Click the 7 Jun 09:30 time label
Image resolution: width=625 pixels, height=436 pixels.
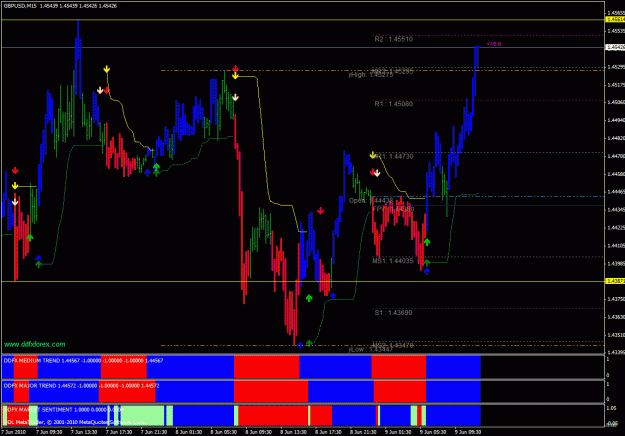click(49, 432)
